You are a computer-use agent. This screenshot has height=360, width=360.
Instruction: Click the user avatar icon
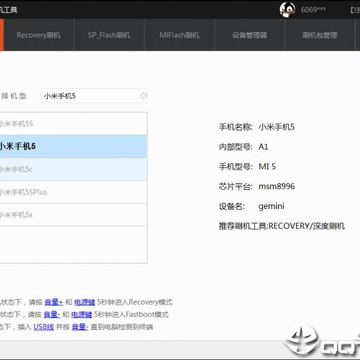pos(287,10)
